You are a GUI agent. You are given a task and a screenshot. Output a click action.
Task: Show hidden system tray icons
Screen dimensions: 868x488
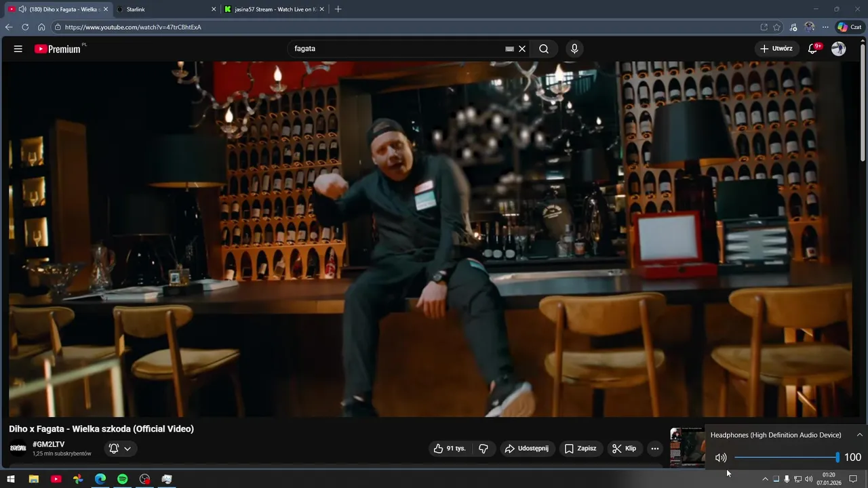(x=766, y=479)
